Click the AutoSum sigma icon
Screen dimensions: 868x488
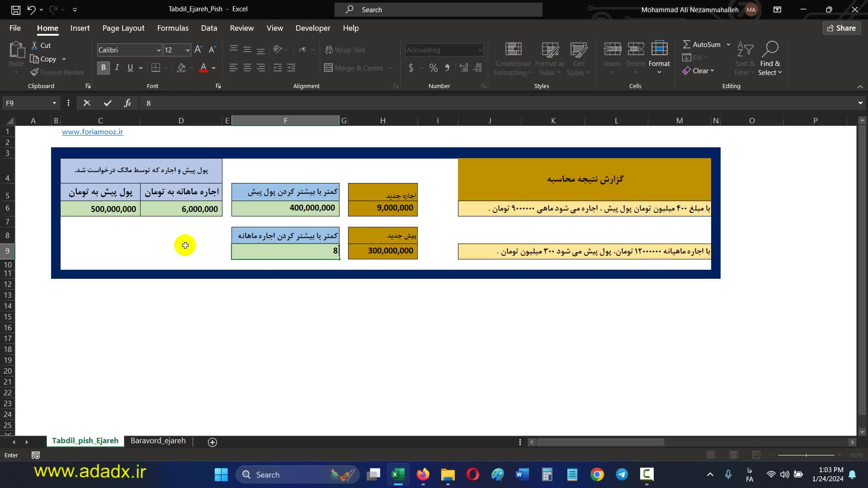686,44
